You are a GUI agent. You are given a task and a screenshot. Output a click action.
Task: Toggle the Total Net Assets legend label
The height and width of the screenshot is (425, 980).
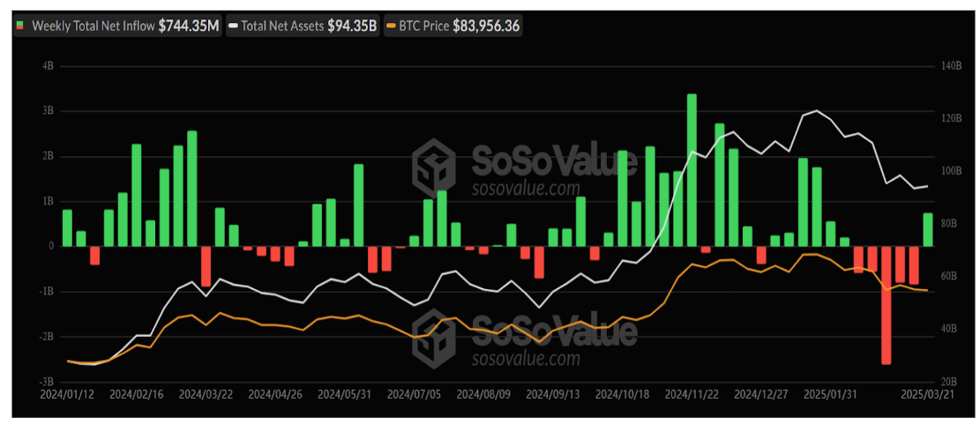281,26
